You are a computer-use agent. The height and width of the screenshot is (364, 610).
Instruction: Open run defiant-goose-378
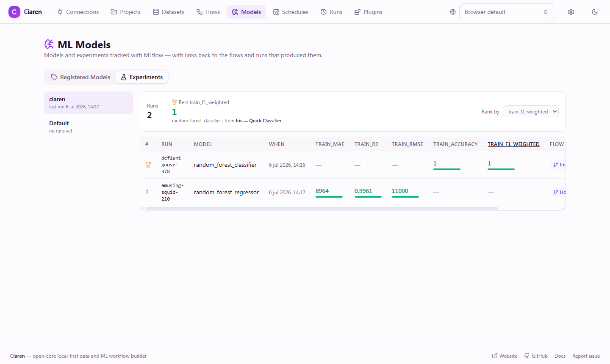pyautogui.click(x=172, y=165)
